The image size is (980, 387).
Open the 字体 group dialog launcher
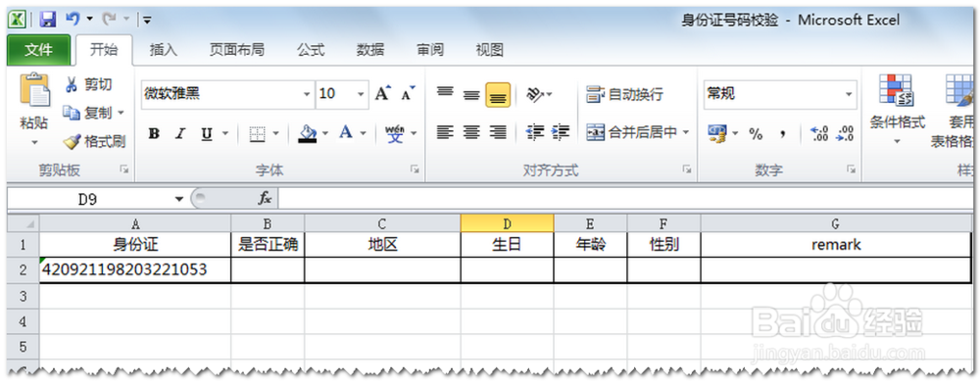click(x=414, y=169)
